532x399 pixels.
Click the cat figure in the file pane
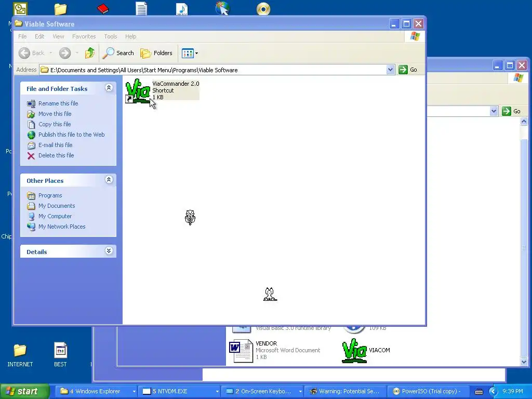(270, 294)
